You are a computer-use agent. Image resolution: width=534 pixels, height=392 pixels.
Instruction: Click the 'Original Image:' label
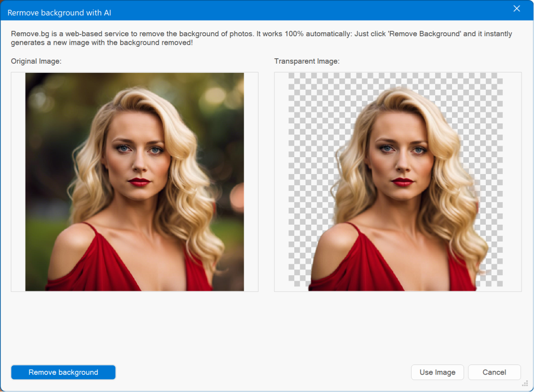point(36,61)
